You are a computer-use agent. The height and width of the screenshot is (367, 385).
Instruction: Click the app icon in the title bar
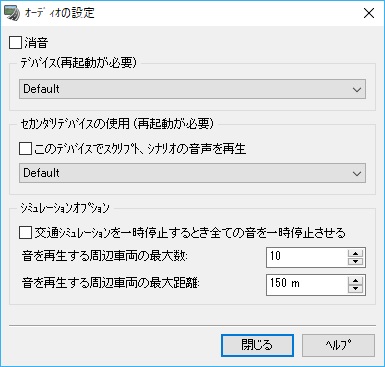[12, 14]
